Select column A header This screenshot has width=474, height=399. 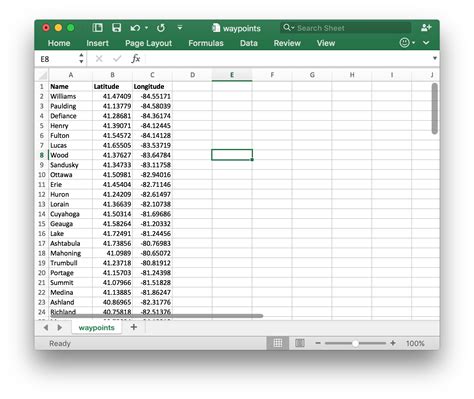pos(71,75)
